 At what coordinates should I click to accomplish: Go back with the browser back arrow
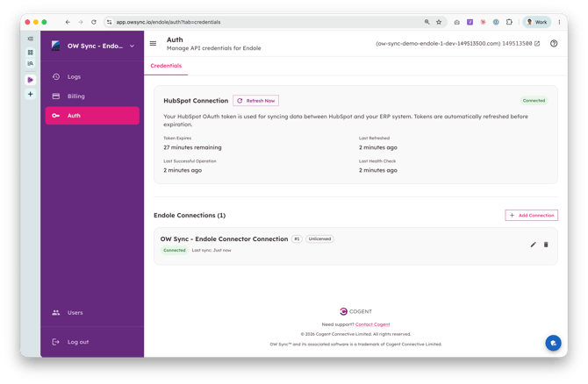coord(68,22)
